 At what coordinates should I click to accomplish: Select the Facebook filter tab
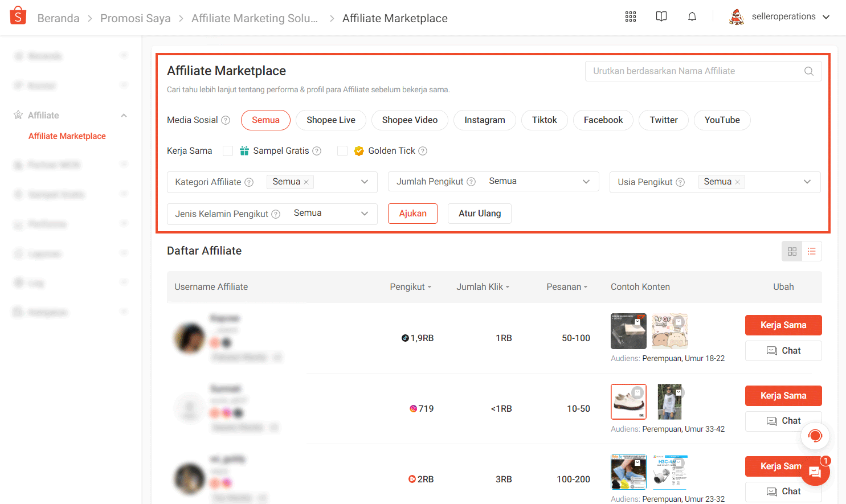click(x=603, y=120)
